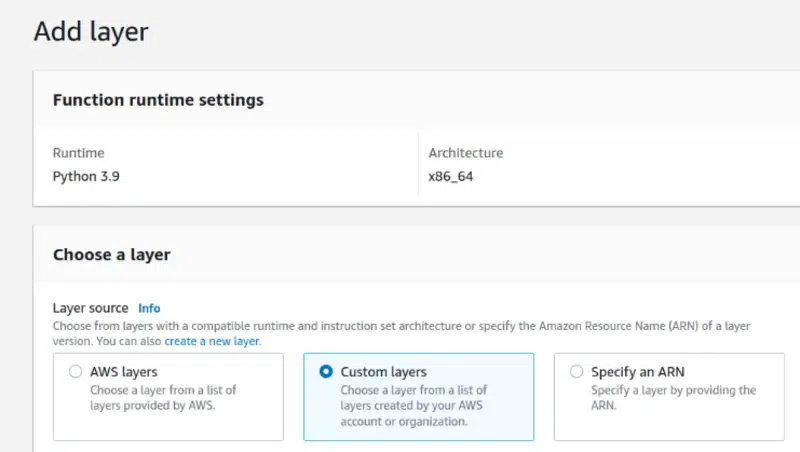
Task: Click the 'Add layer' page heading
Action: 91,31
